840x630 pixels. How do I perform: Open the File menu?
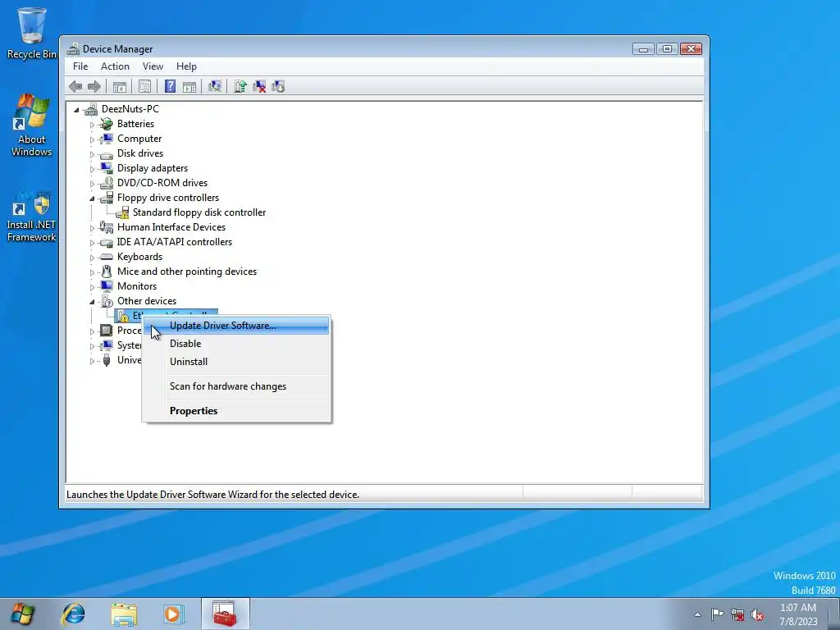80,66
